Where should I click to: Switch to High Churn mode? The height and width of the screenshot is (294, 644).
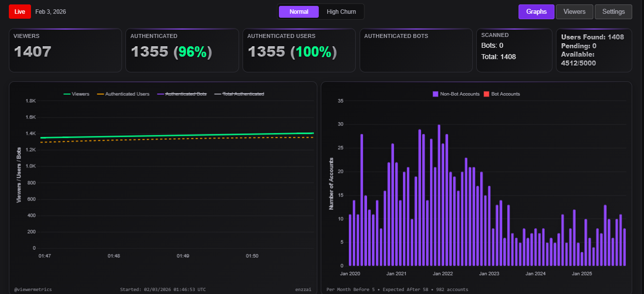pyautogui.click(x=341, y=12)
